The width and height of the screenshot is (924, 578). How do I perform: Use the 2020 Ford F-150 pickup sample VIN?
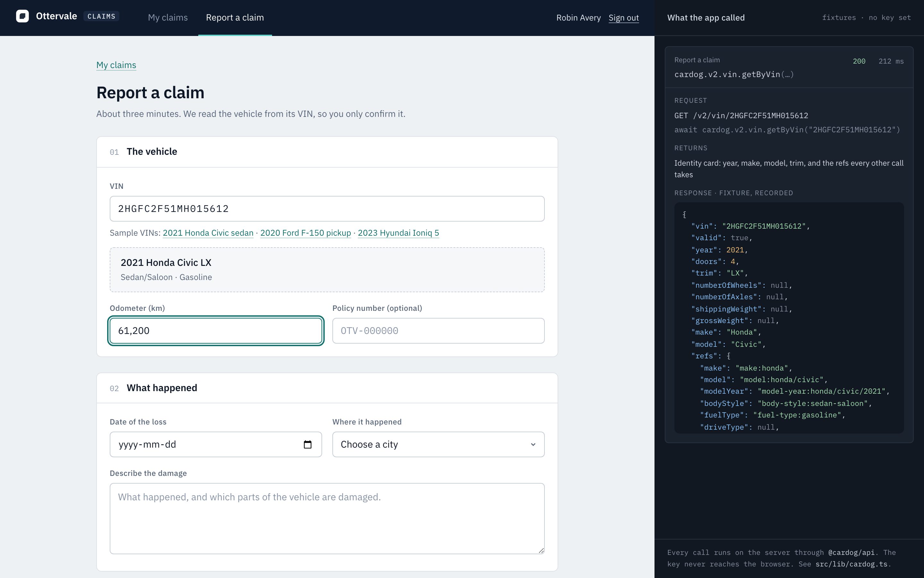click(305, 233)
